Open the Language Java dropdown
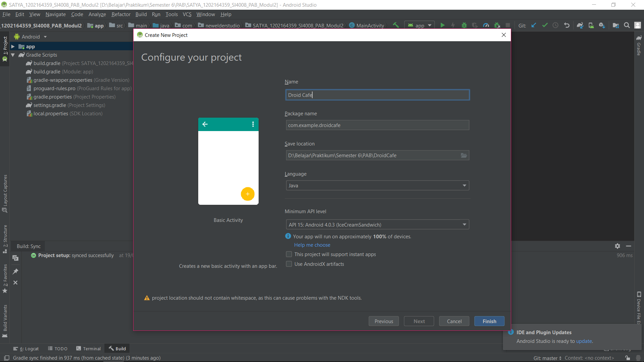The image size is (644, 362). tap(377, 185)
